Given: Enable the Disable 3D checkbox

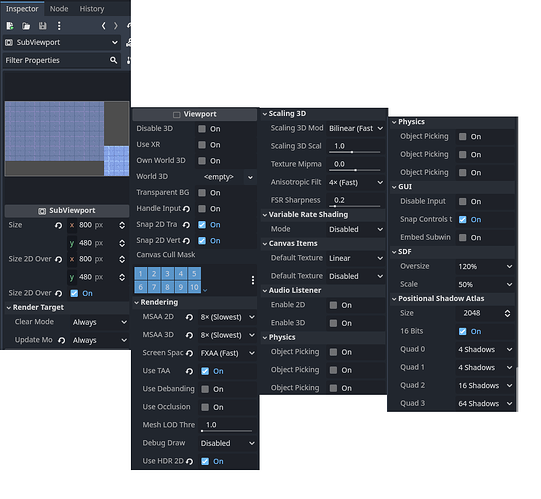Looking at the screenshot, I should [202, 129].
